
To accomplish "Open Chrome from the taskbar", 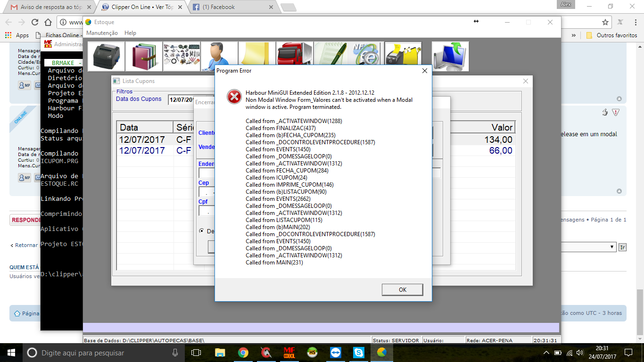I will 243,353.
